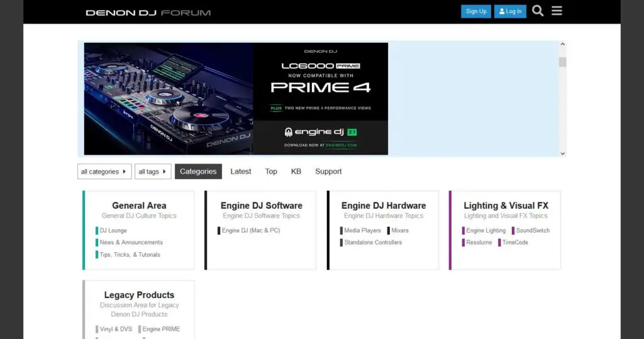This screenshot has width=644, height=339.
Task: Open the General Area category heading
Action: pyautogui.click(x=139, y=206)
